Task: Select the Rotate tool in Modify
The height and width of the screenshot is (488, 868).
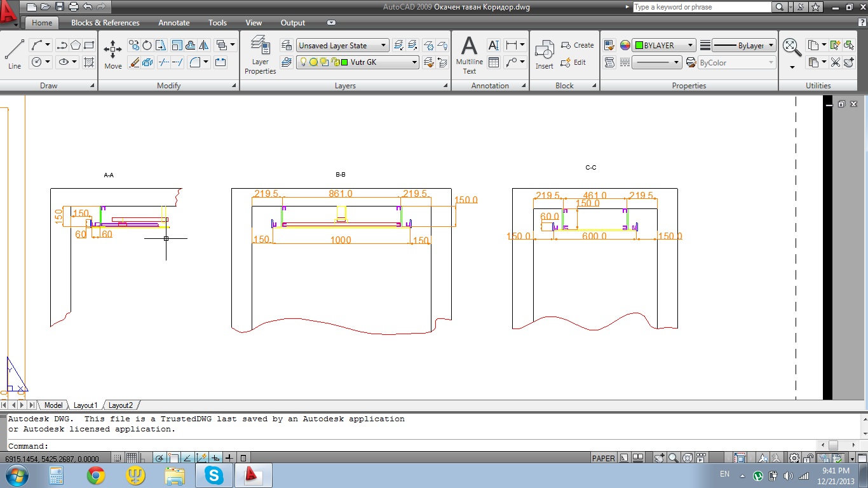Action: click(147, 45)
